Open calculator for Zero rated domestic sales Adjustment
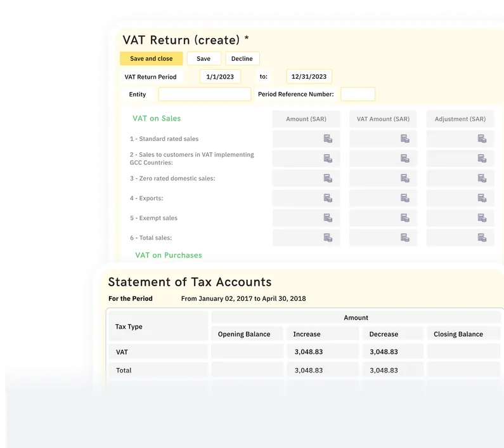Viewport: 504px width, 448px height. pos(482,178)
